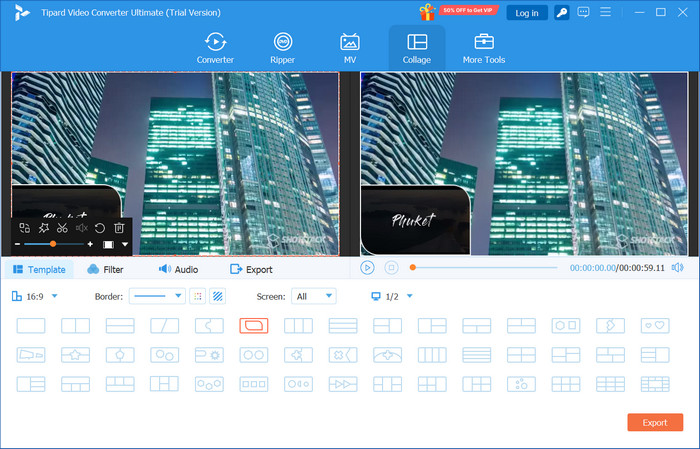Screen dimensions: 700x449
Task: Select the Collage tab
Action: 417,48
